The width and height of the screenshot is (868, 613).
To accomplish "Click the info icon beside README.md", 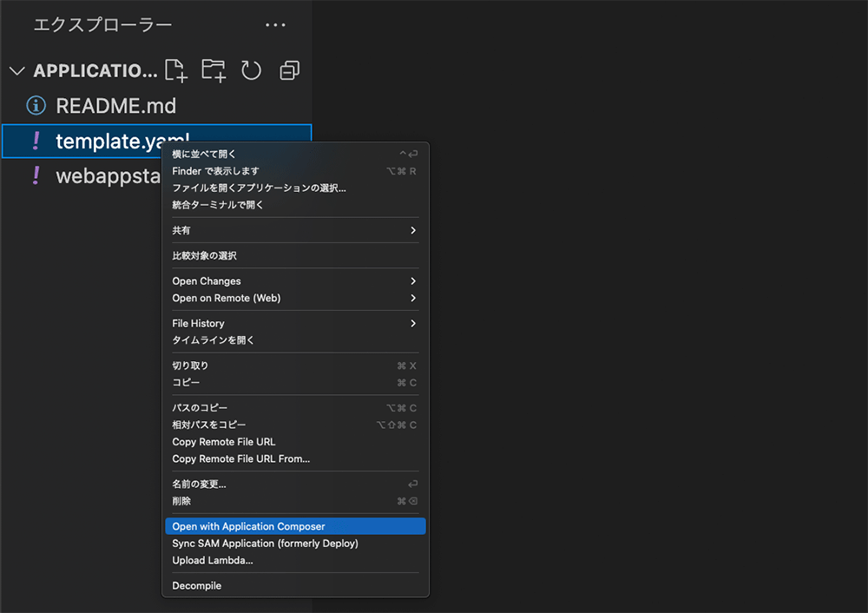I will [x=36, y=105].
